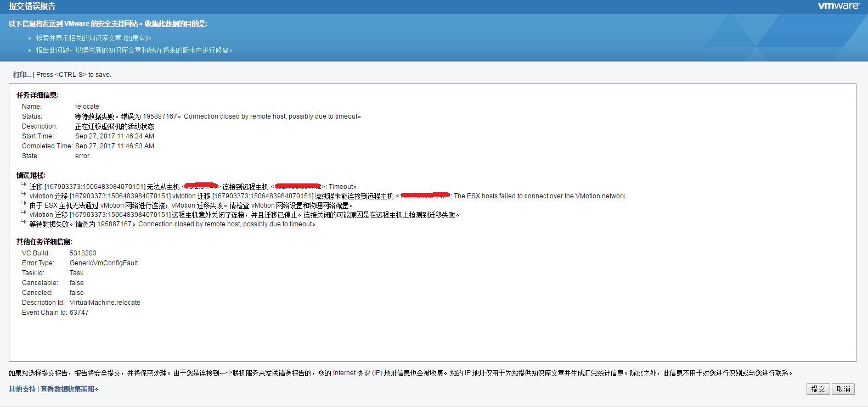Click the vmware logo
The width and height of the screenshot is (868, 407).
pyautogui.click(x=838, y=6)
